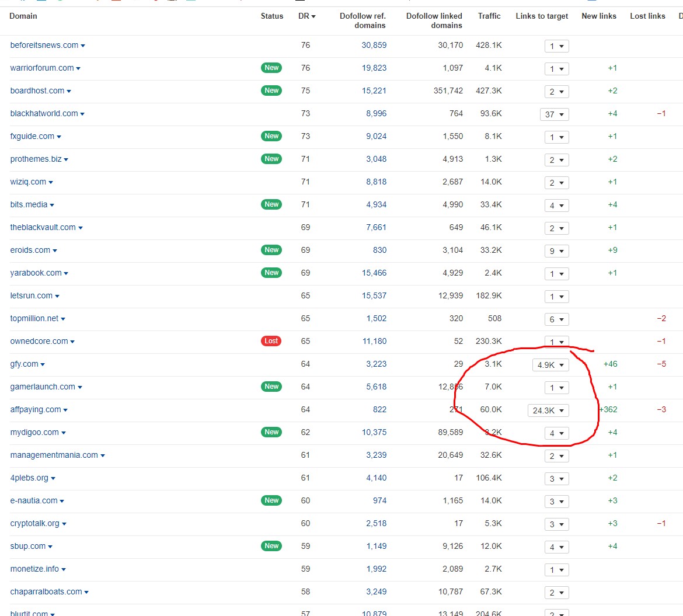Image resolution: width=683 pixels, height=616 pixels.
Task: Open the links-to-target dropdown for bits.media
Action: 557,206
